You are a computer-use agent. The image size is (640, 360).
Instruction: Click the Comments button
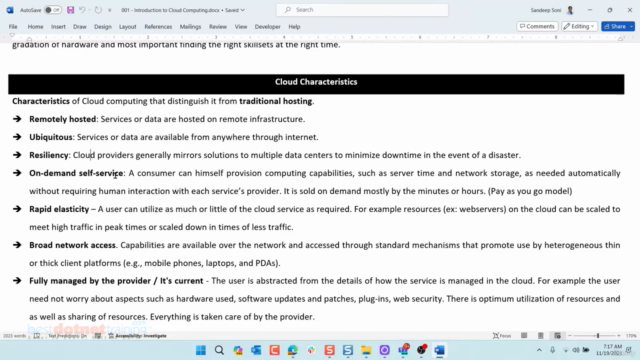coord(537,26)
